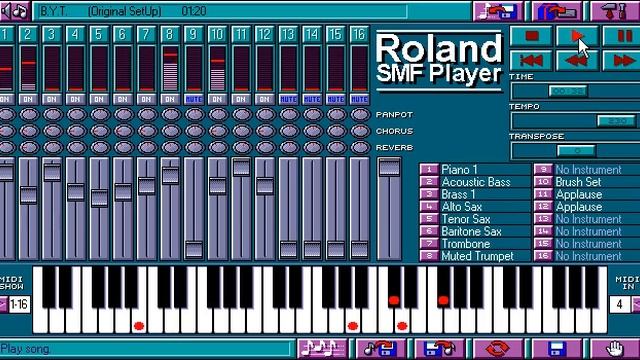Viewport: 640px width, 360px height.
Task: Toggle channel 10 ON button
Action: [218, 99]
